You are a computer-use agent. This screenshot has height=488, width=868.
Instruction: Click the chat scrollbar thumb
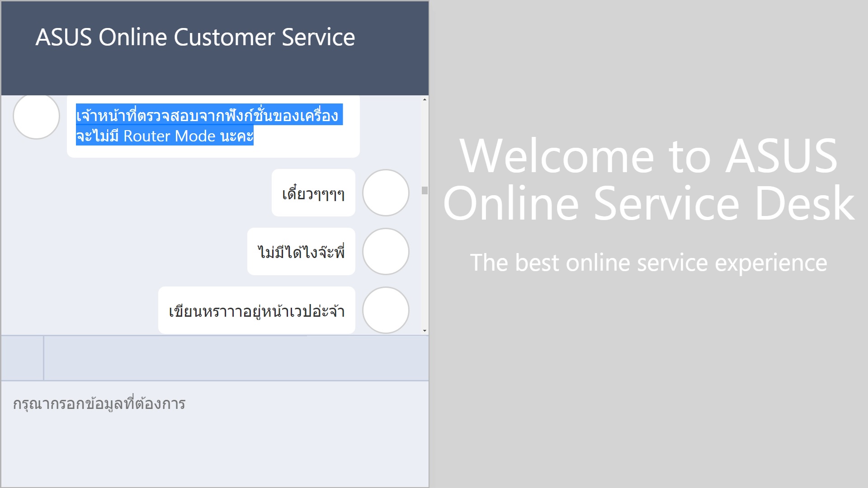(x=425, y=190)
